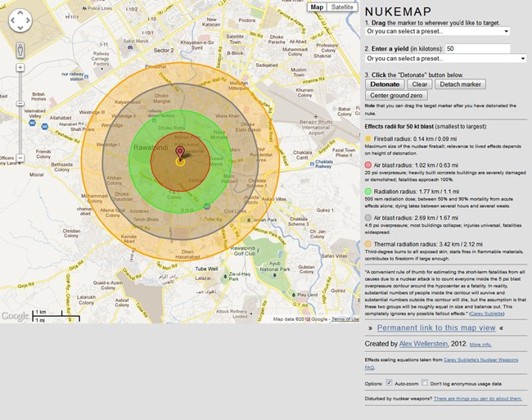
Task: Click the red target marker at ground zero
Action: 181,152
